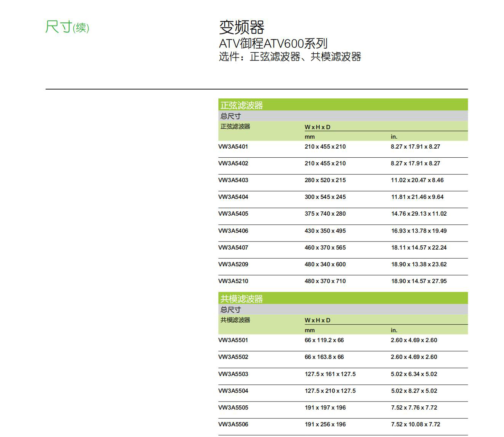Click the 选件：正弦滤波器、共模滤波器 line
Image resolution: width=504 pixels, height=437 pixels.
pyautogui.click(x=290, y=57)
